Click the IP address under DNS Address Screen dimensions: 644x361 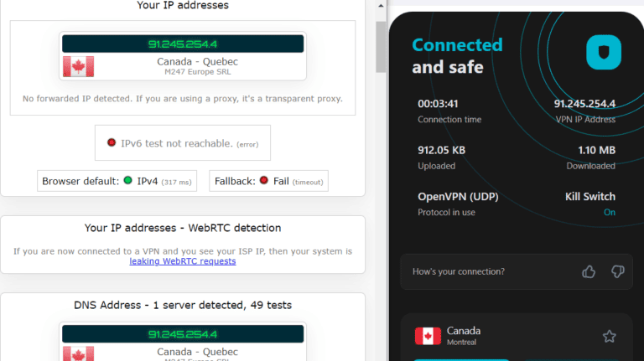182,334
